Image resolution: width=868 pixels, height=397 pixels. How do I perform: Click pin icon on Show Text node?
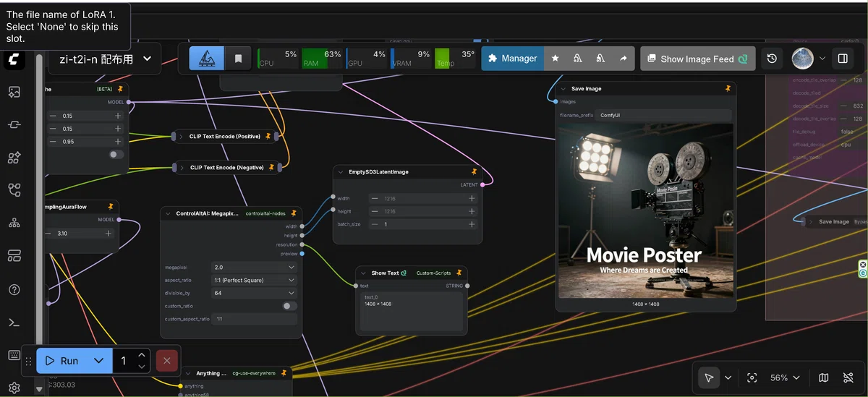tap(459, 273)
